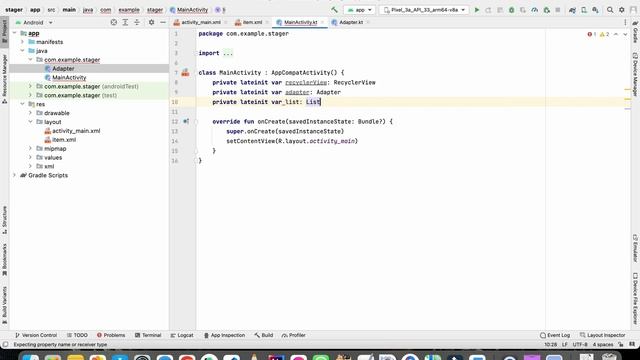Viewport: 640px width, 360px height.
Task: Click Collapse All icon in Project panel
Action: 137,22
